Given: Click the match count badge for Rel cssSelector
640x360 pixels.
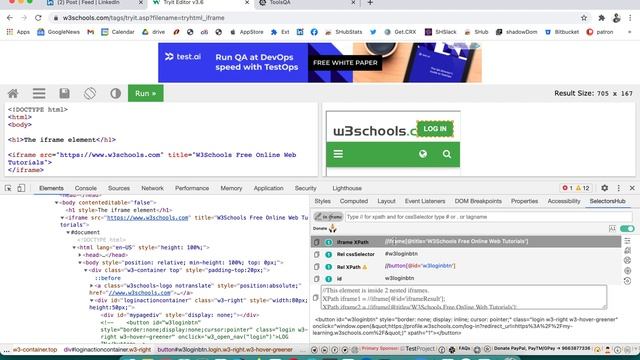Looking at the screenshot, I should 329,254.
